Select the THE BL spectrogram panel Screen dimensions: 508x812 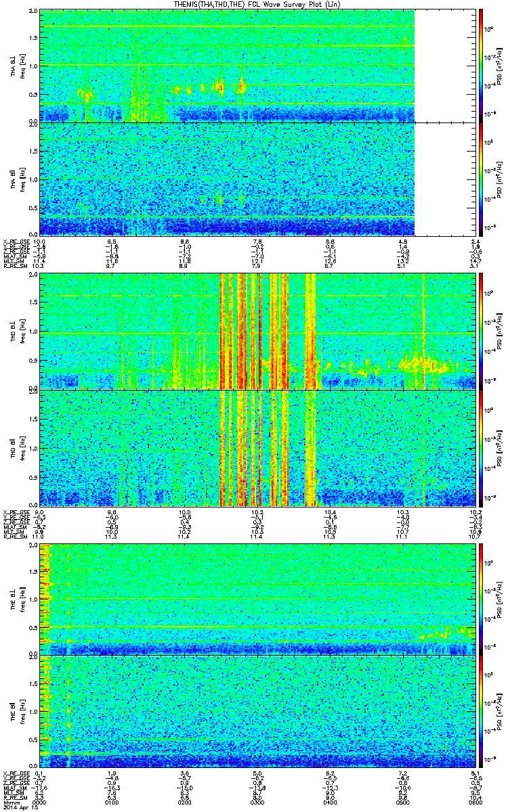coord(256,599)
